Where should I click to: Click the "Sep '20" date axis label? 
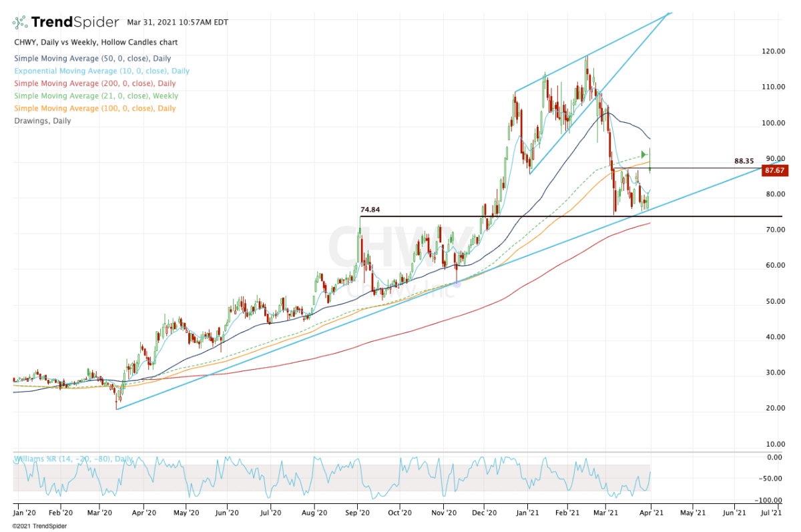pyautogui.click(x=358, y=514)
